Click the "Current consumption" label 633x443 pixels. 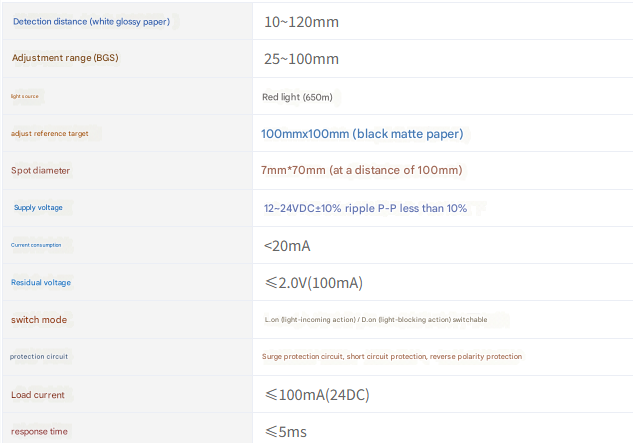(x=36, y=245)
